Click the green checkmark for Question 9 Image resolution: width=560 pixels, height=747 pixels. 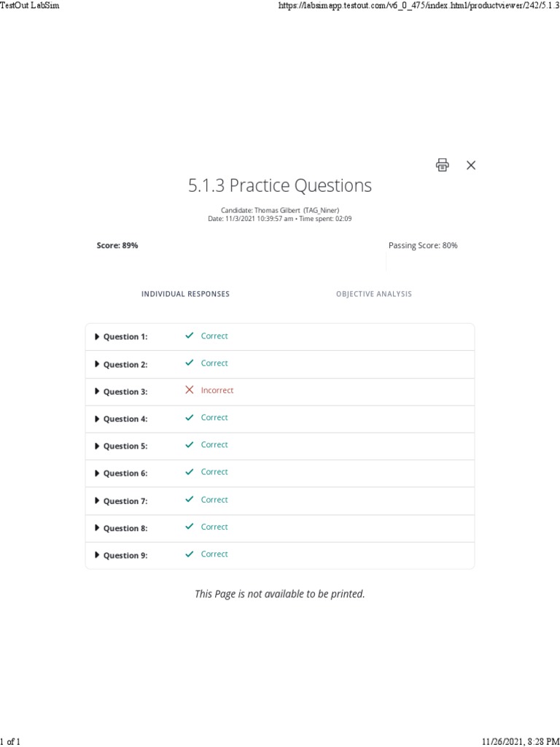tap(190, 554)
